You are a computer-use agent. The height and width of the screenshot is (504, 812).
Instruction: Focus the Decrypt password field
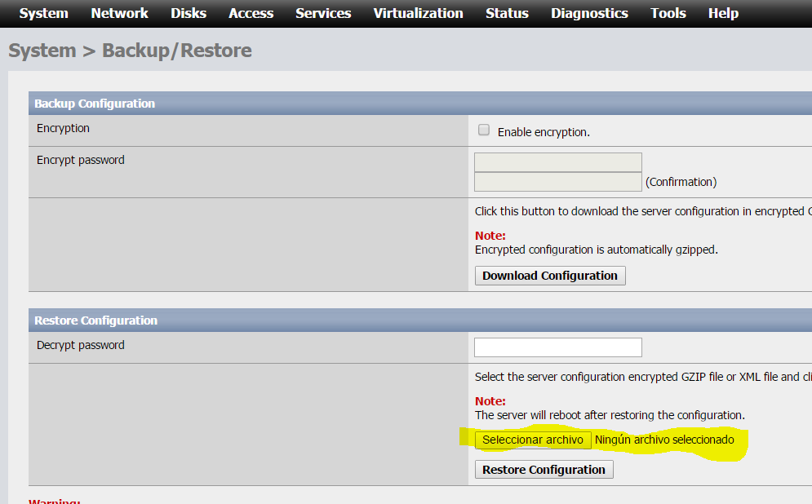(557, 347)
